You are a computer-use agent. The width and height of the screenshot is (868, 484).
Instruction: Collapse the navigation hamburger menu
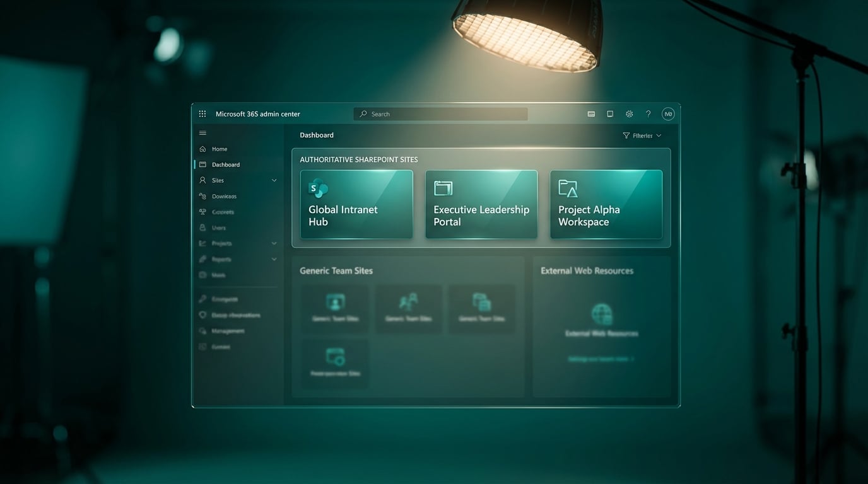[x=202, y=133]
